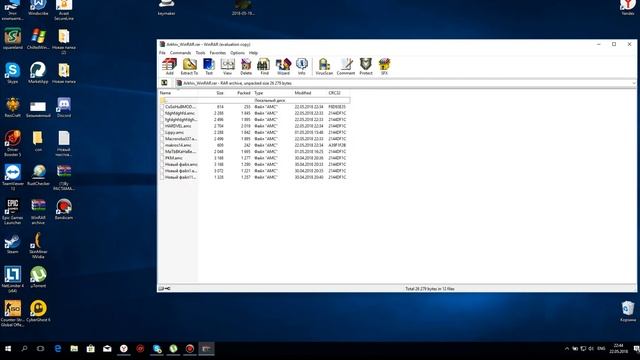Open the Windows Start menu

pos(8,349)
